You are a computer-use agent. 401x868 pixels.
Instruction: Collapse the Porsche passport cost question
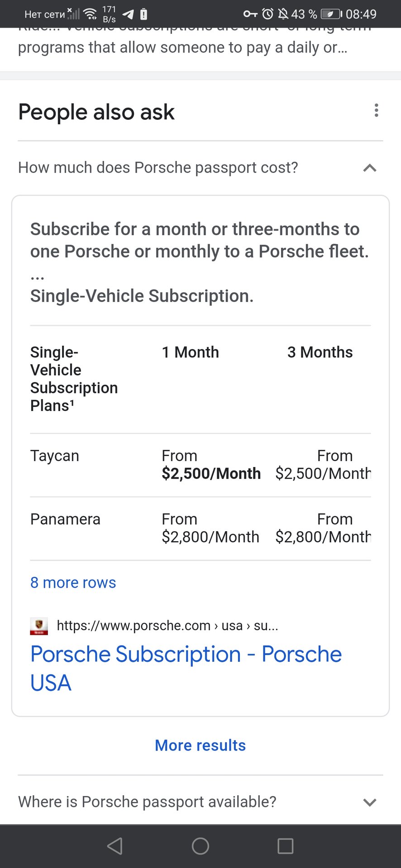click(370, 168)
